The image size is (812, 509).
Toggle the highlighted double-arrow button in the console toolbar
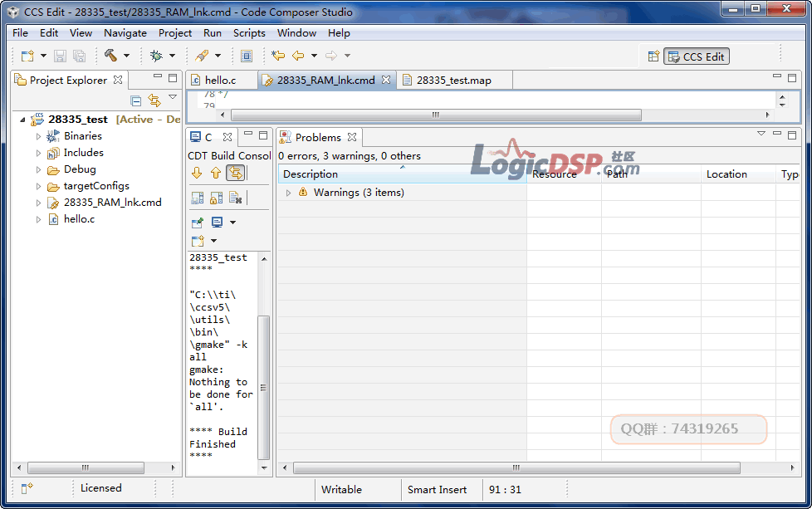point(236,173)
